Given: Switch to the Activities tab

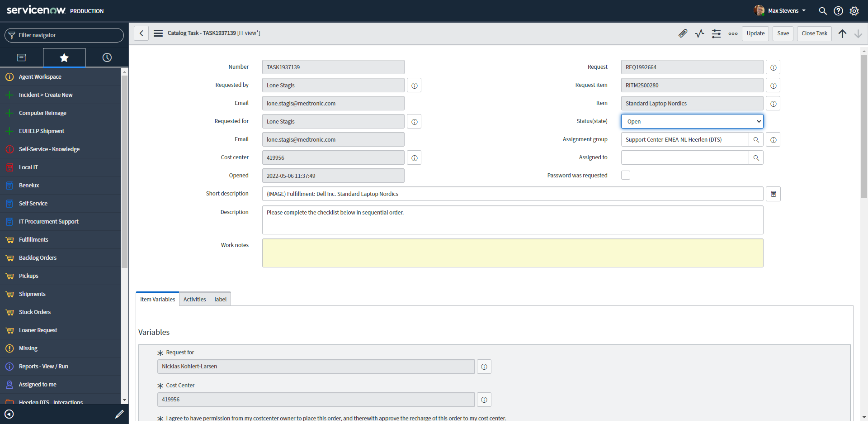Looking at the screenshot, I should (194, 299).
